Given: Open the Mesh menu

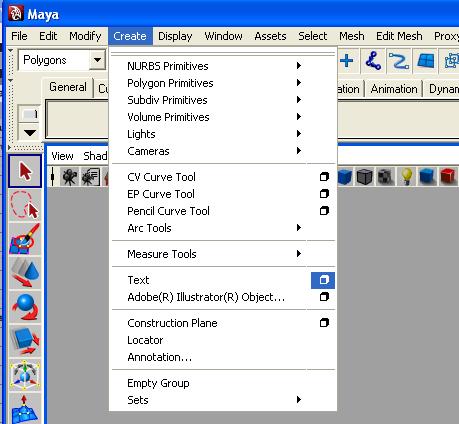Looking at the screenshot, I should point(352,36).
